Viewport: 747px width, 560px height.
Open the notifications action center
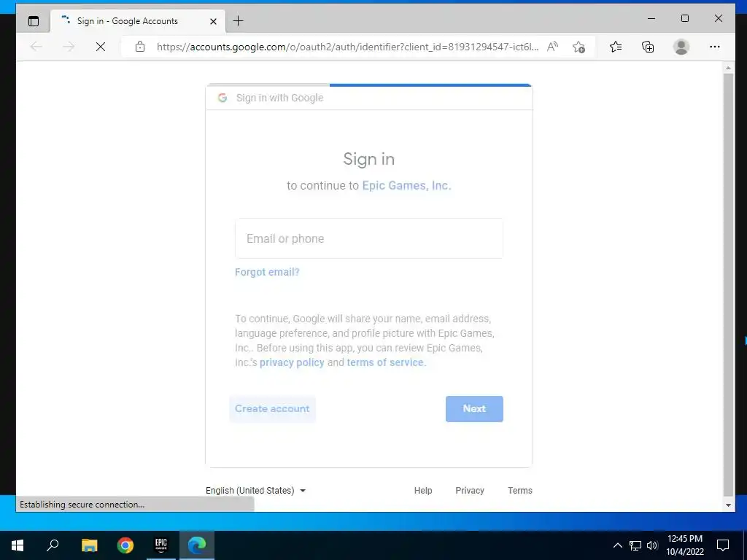click(723, 545)
